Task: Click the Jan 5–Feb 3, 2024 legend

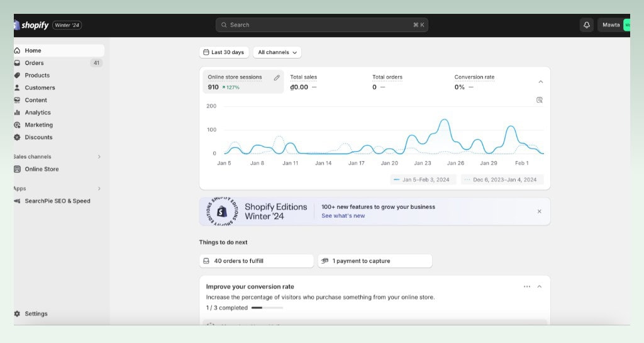Action: coord(423,179)
